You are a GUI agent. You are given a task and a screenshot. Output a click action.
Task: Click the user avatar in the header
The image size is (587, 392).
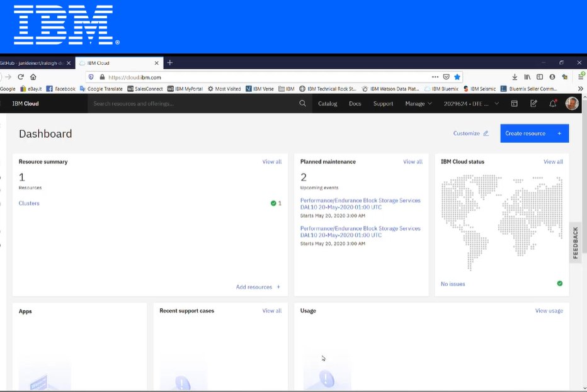point(571,103)
